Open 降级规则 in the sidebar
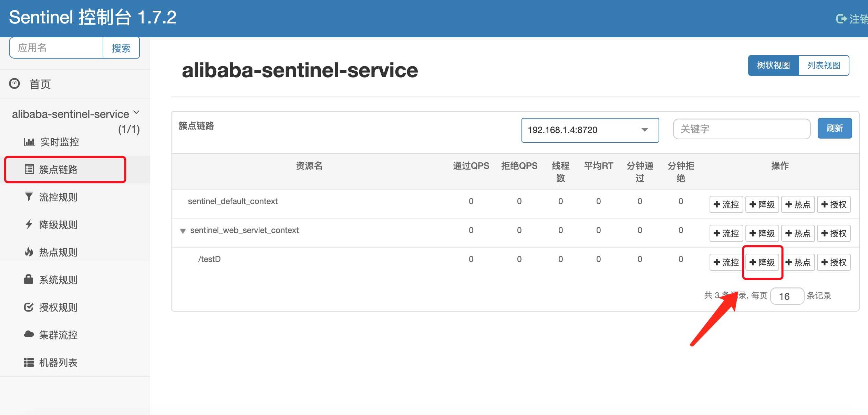 tap(58, 225)
